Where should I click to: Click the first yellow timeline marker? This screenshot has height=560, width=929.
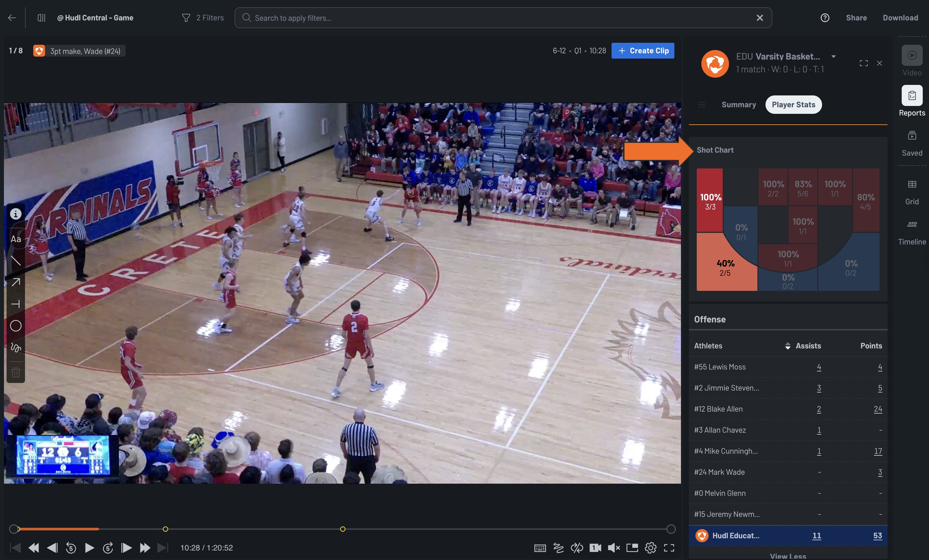click(x=165, y=529)
